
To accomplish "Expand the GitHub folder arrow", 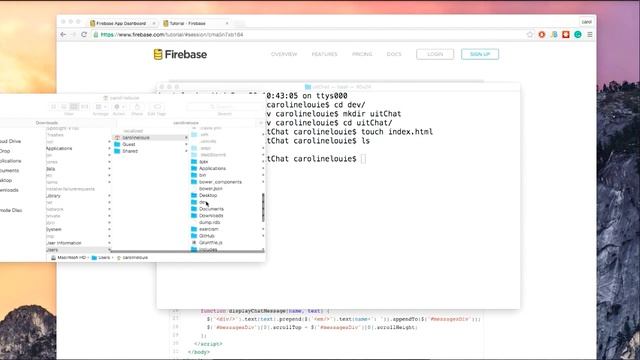I will coord(263,236).
